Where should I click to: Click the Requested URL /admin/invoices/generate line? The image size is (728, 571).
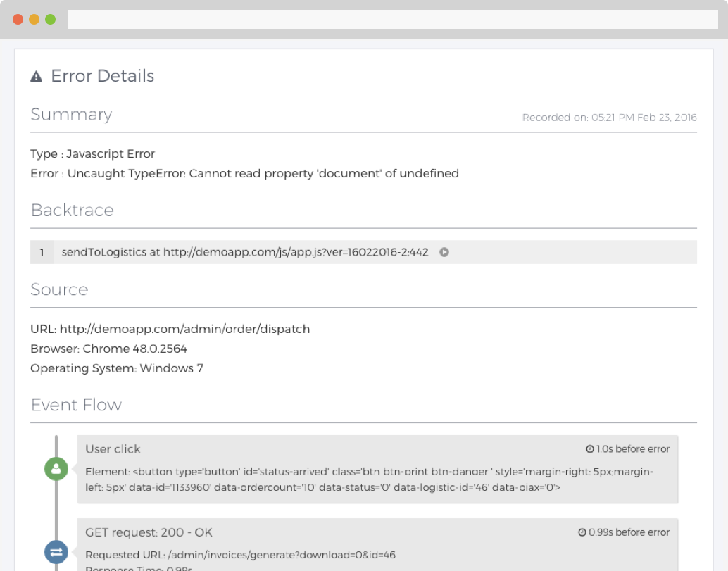point(241,555)
